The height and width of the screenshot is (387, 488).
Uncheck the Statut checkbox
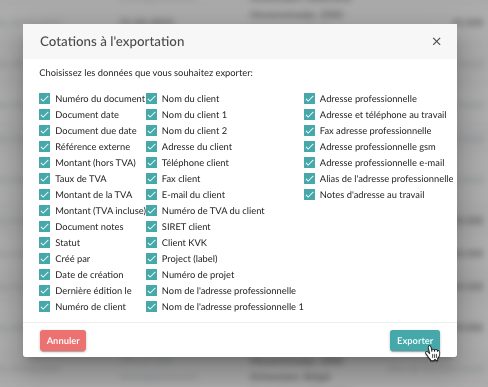click(44, 243)
